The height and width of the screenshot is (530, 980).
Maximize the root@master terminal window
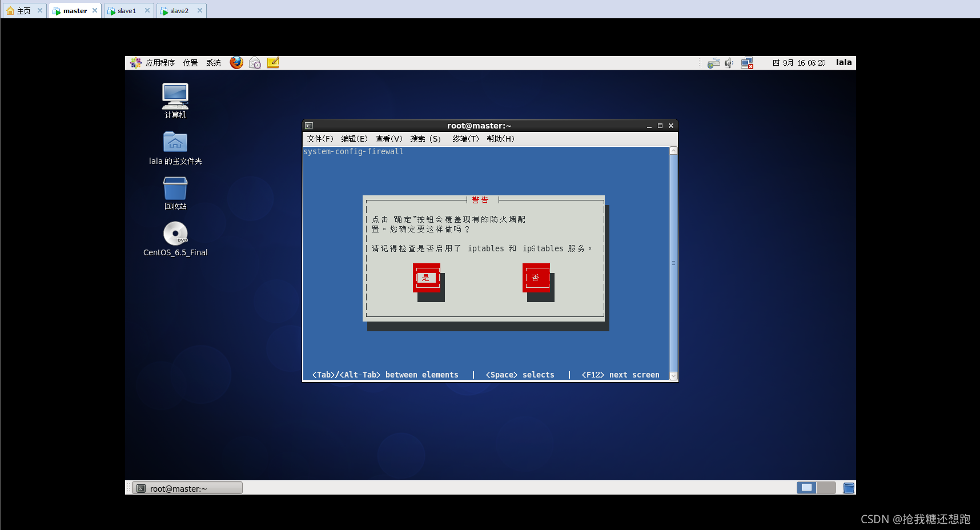[x=660, y=126]
